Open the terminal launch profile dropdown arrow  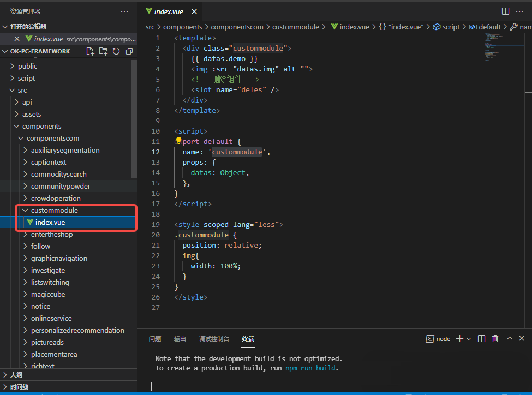pos(469,339)
